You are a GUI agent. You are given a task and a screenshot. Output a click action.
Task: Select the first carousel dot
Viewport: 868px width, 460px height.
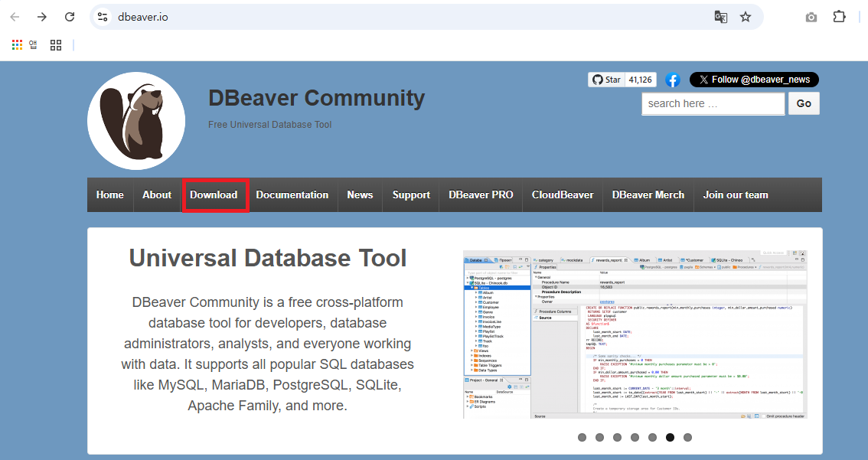point(582,437)
